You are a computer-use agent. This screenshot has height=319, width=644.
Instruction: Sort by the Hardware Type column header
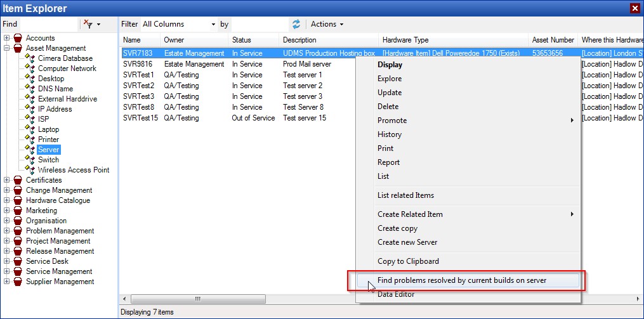(453, 40)
